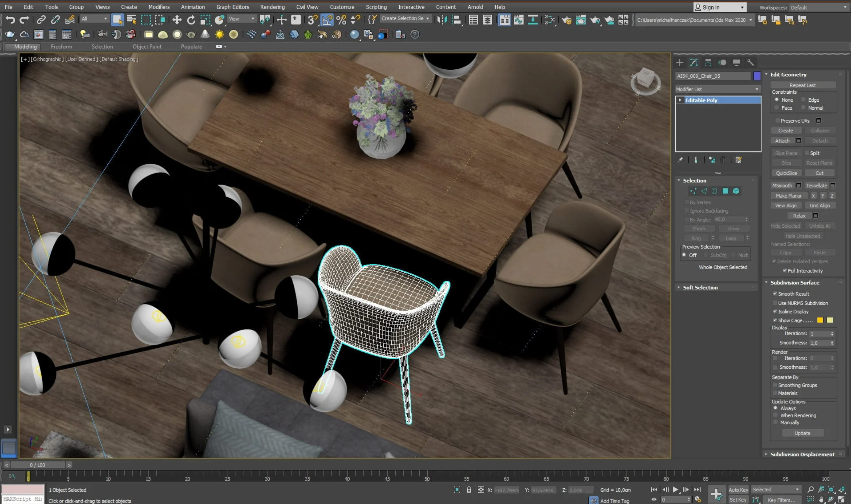The image size is (851, 504).
Task: Switch to Polygon sub-object level
Action: (725, 191)
